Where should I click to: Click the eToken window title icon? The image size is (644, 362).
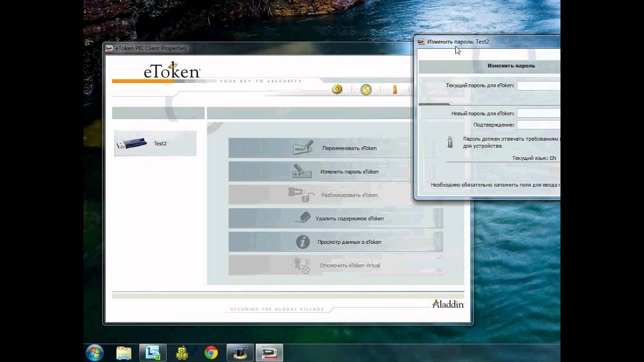(x=109, y=49)
